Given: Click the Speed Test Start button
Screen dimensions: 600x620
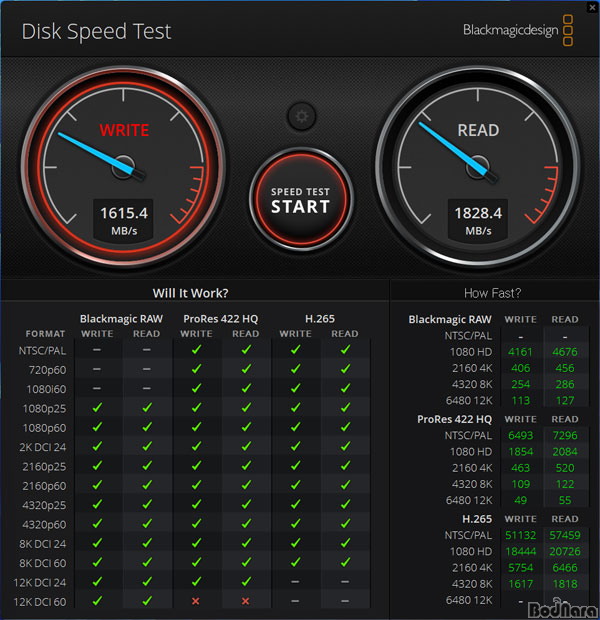Looking at the screenshot, I should [x=301, y=200].
